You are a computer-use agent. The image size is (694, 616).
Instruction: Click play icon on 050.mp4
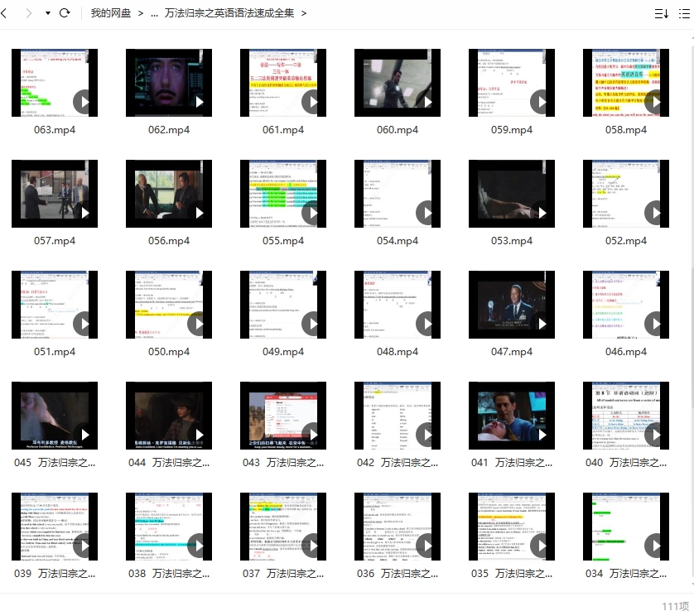click(x=199, y=324)
